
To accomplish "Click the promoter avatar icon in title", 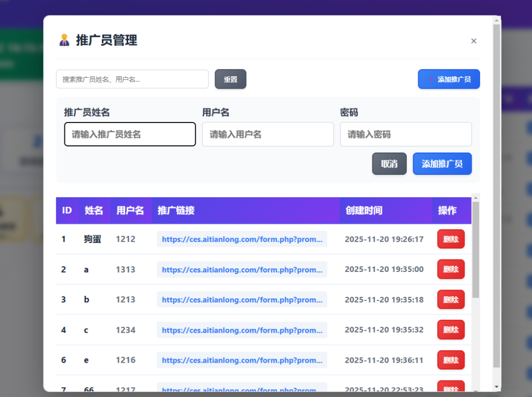I will click(64, 40).
